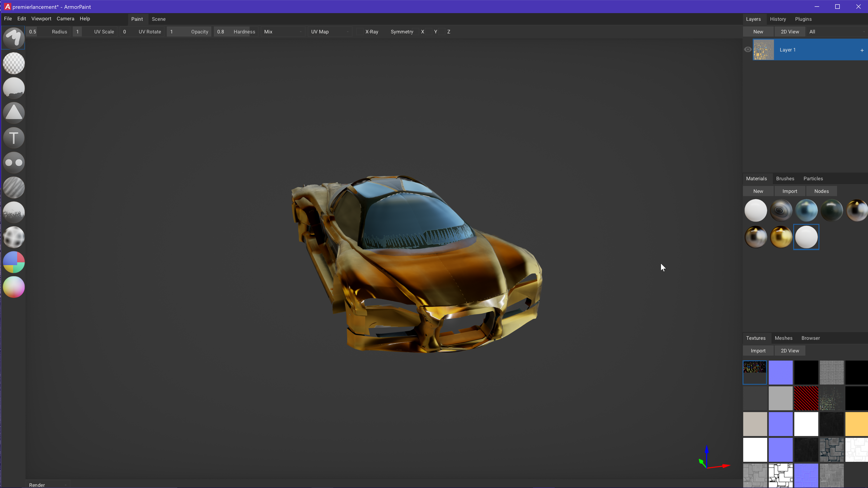Select the Clone tool
The width and height of the screenshot is (868, 488).
point(14,163)
